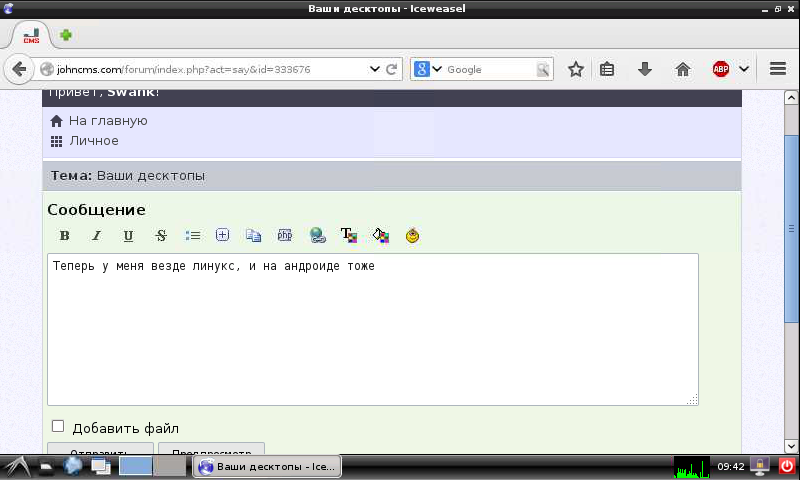Go to the browser home page
This screenshot has width=800, height=480.
tap(683, 69)
